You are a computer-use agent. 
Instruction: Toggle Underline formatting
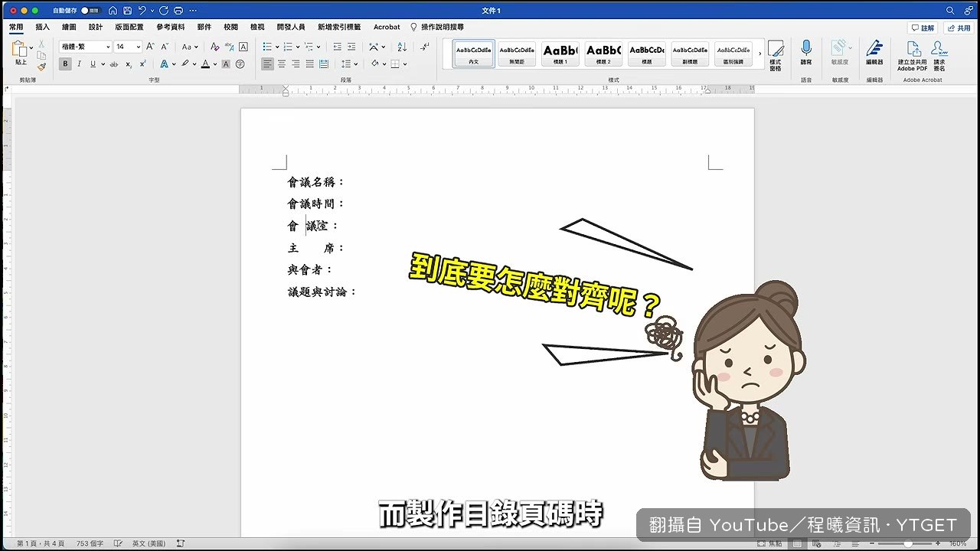coord(93,64)
